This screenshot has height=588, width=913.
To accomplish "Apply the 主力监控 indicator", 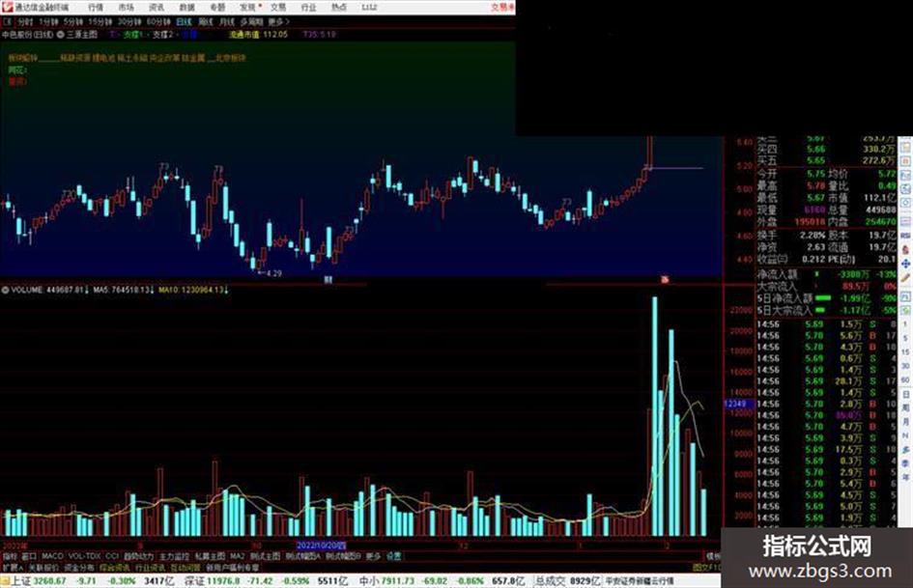I will 174,556.
